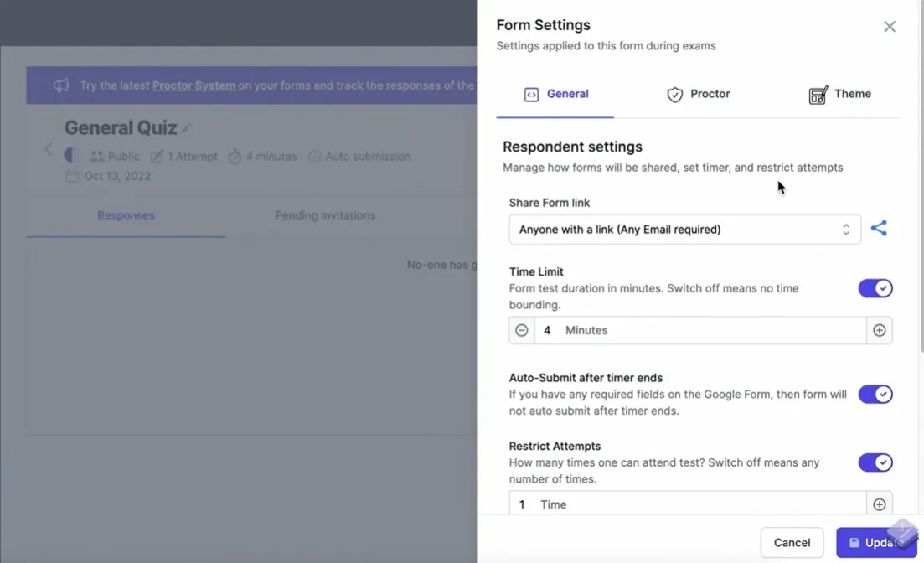924x563 pixels.
Task: Disable the Time Limit toggle
Action: pos(875,288)
